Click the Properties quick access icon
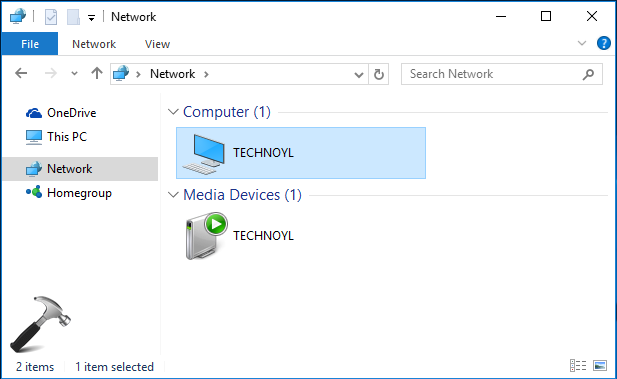617x379 pixels. [51, 17]
